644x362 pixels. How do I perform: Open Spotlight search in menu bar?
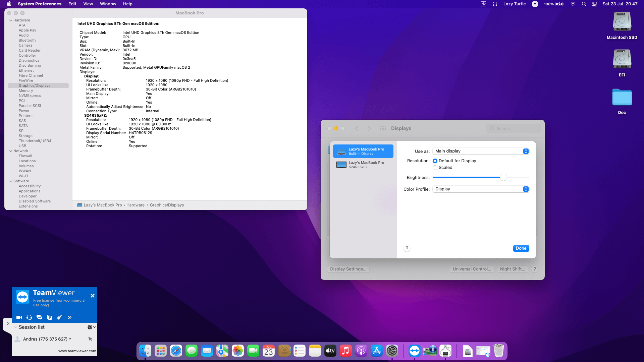[584, 4]
